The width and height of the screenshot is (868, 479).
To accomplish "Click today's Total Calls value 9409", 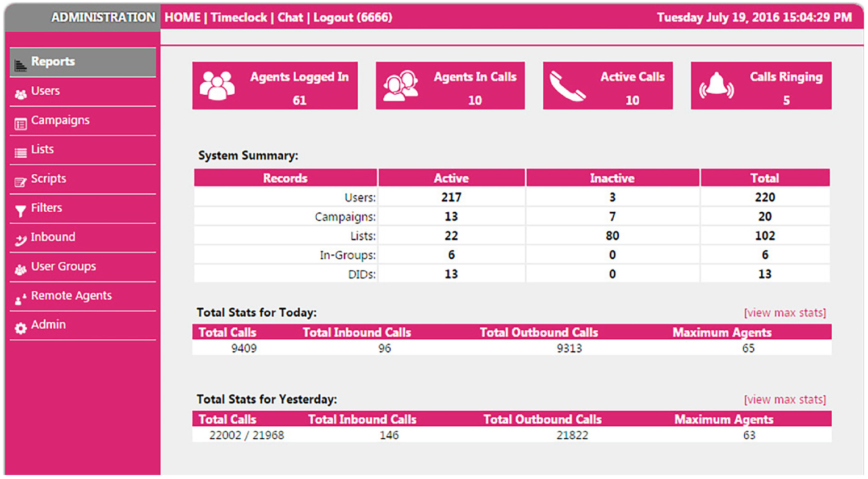I will click(244, 348).
